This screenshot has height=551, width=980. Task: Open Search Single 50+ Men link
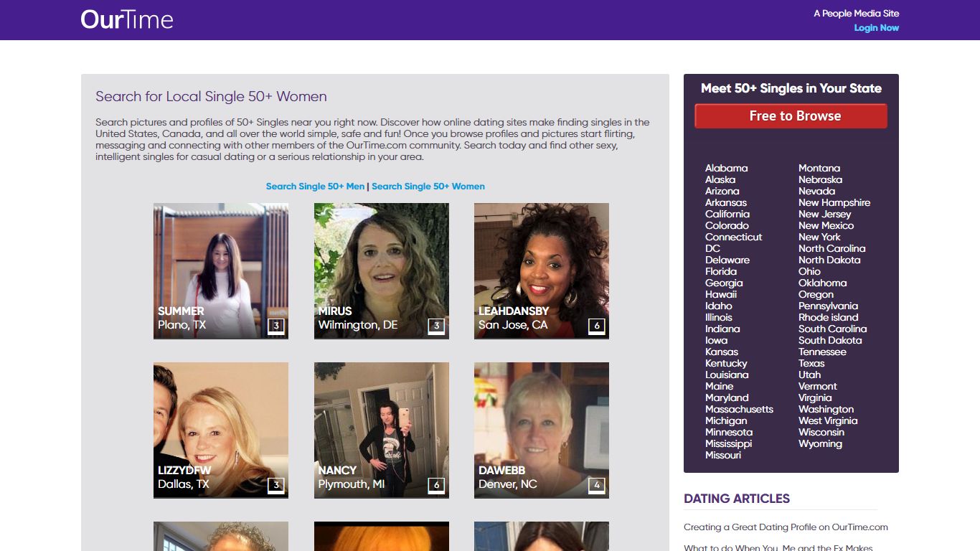[x=315, y=187]
